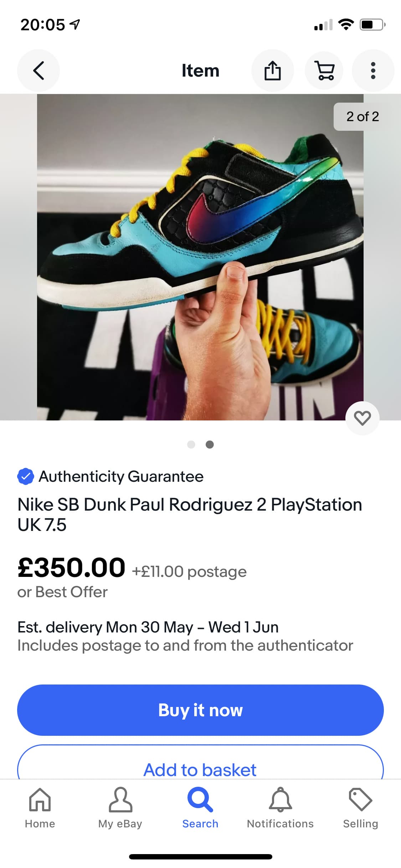
Task: Select the second image pagination dot
Action: coord(210,444)
